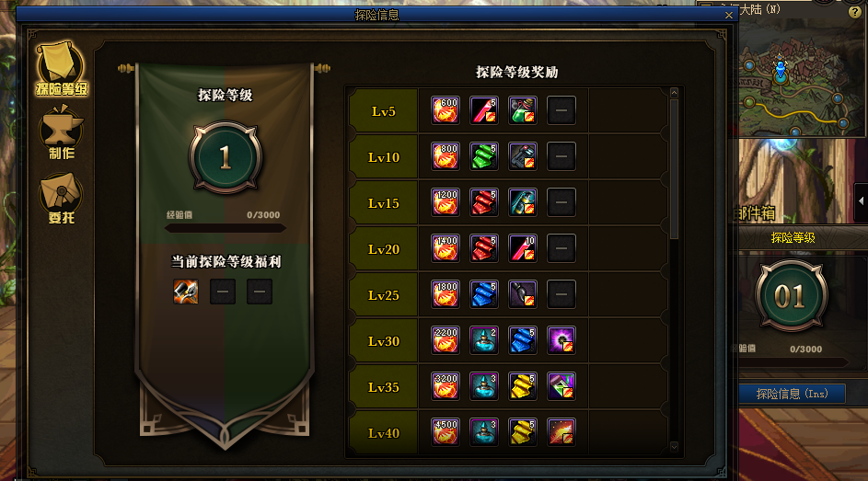Select the 探险等级 flag tab

(61, 68)
